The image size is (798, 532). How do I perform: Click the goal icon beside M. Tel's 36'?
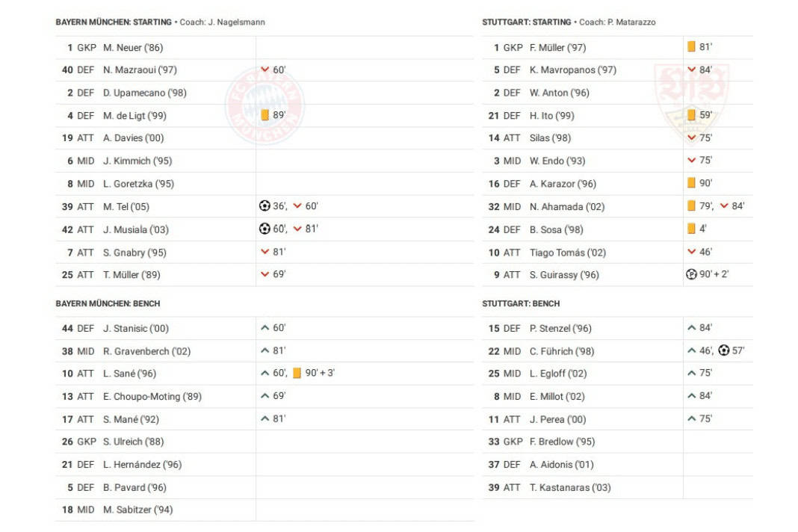[265, 206]
